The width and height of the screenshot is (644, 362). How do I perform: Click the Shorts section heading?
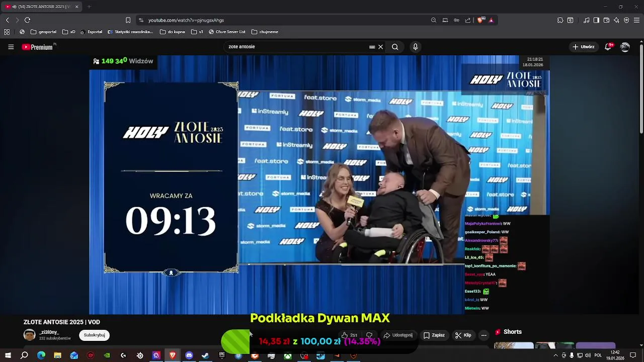pos(513,332)
